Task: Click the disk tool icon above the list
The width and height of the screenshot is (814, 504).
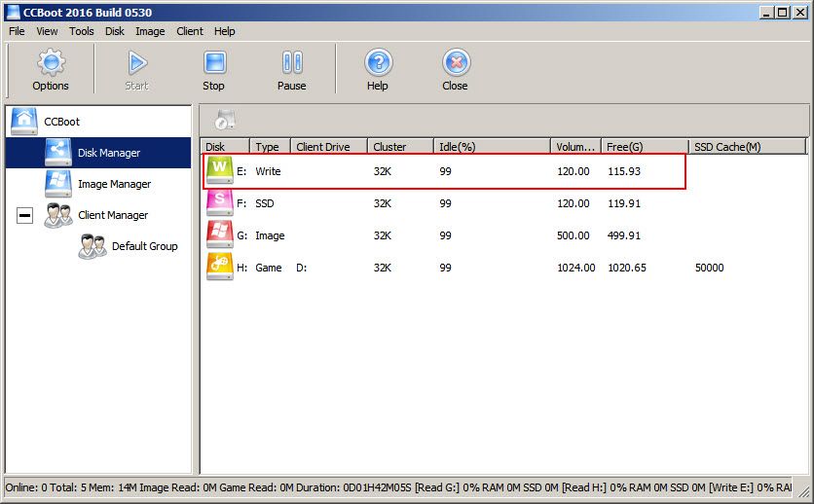Action: tap(225, 120)
